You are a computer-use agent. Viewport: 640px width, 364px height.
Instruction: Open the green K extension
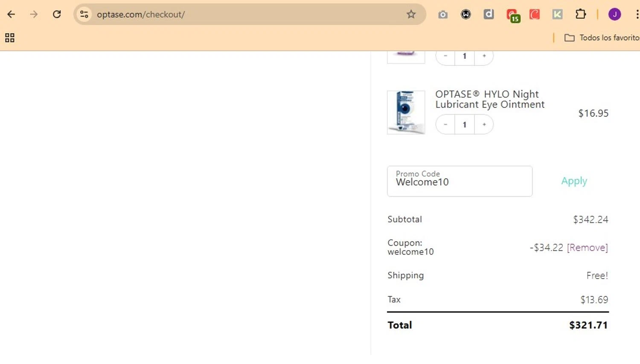pyautogui.click(x=557, y=15)
